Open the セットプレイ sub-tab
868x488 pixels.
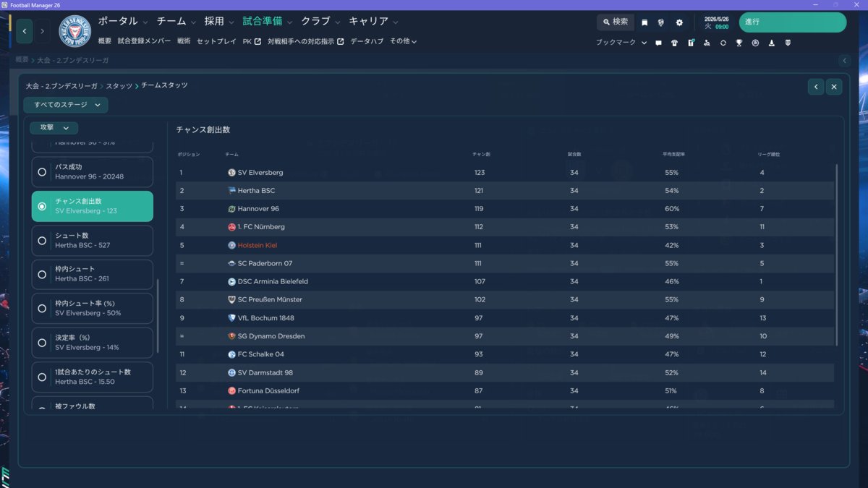coord(216,41)
